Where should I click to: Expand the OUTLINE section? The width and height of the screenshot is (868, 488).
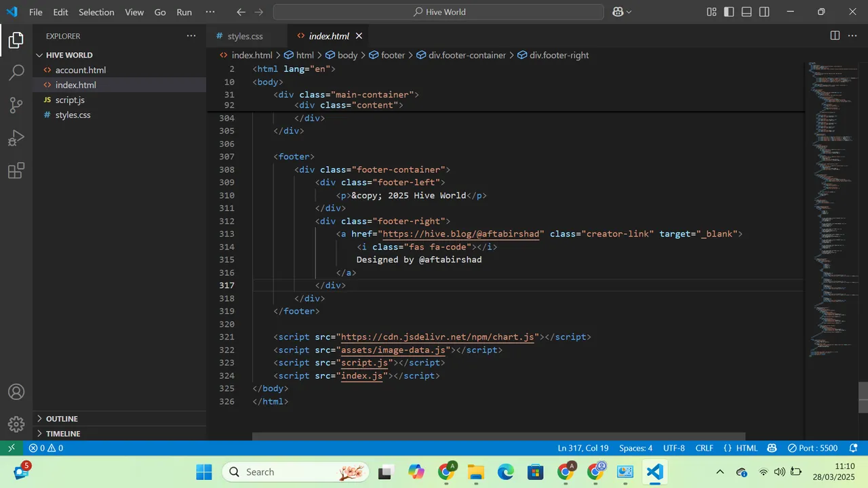(119, 419)
